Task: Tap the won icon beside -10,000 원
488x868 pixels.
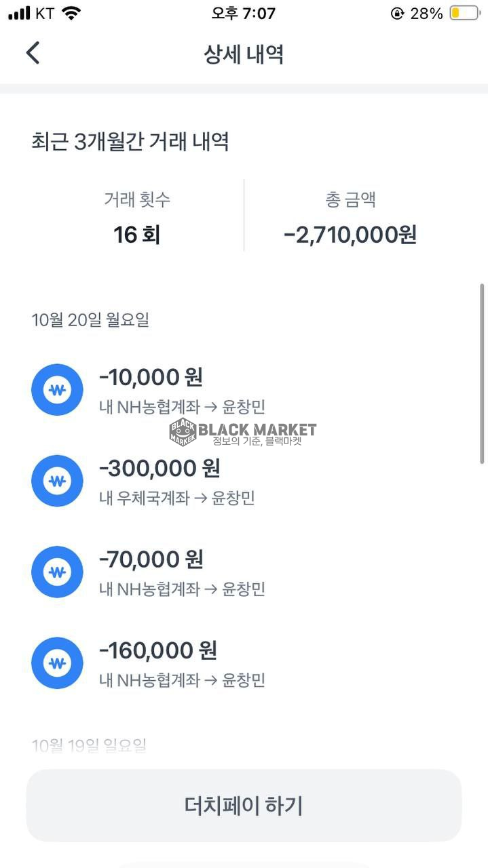Action: [x=57, y=390]
